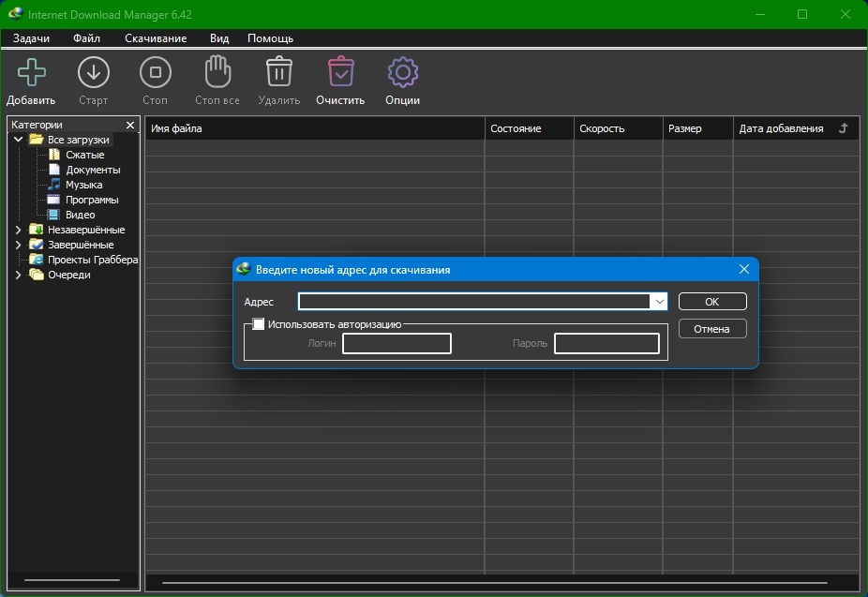This screenshot has width=868, height=597.
Task: Open the Файл menu
Action: pos(86,38)
